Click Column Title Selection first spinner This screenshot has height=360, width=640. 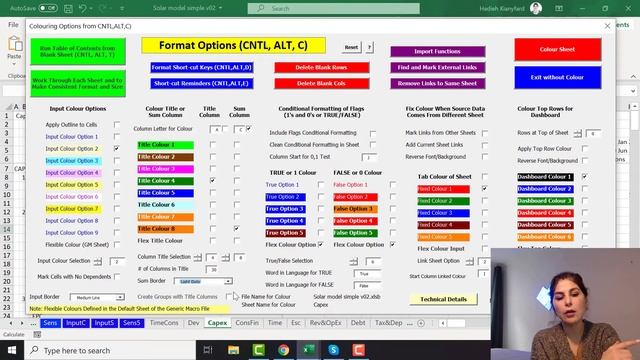[x=198, y=257]
